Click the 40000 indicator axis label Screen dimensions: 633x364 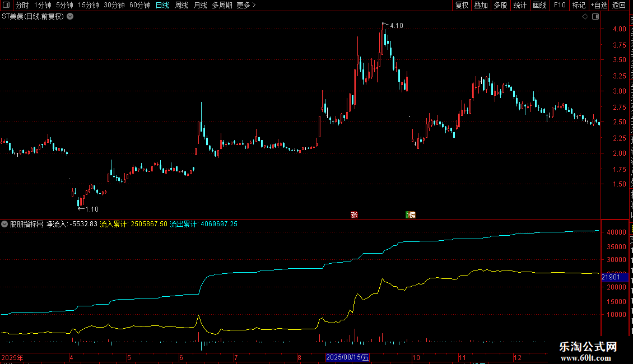point(616,232)
